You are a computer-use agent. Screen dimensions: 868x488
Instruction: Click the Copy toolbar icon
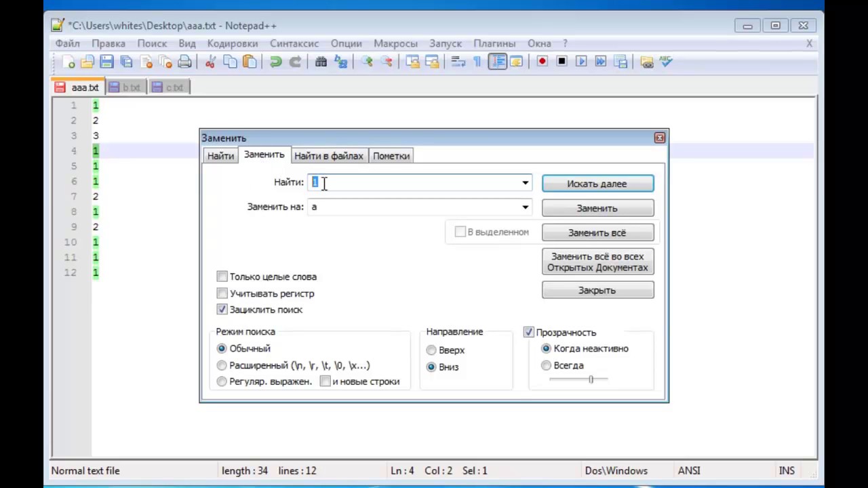[x=230, y=62]
